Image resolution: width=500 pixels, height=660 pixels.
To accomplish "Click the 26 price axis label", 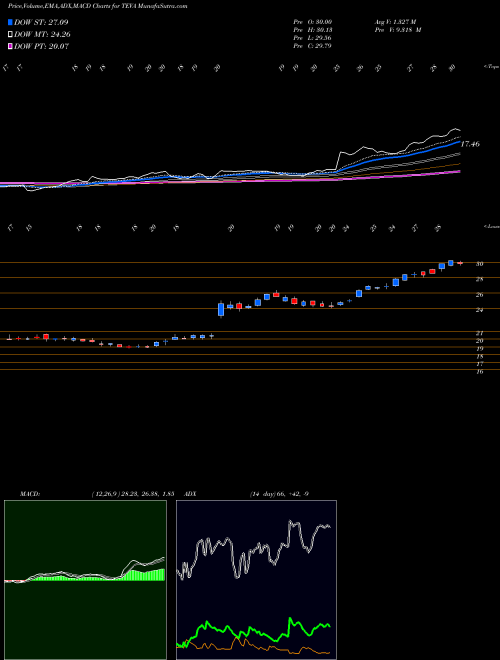I will point(479,295).
